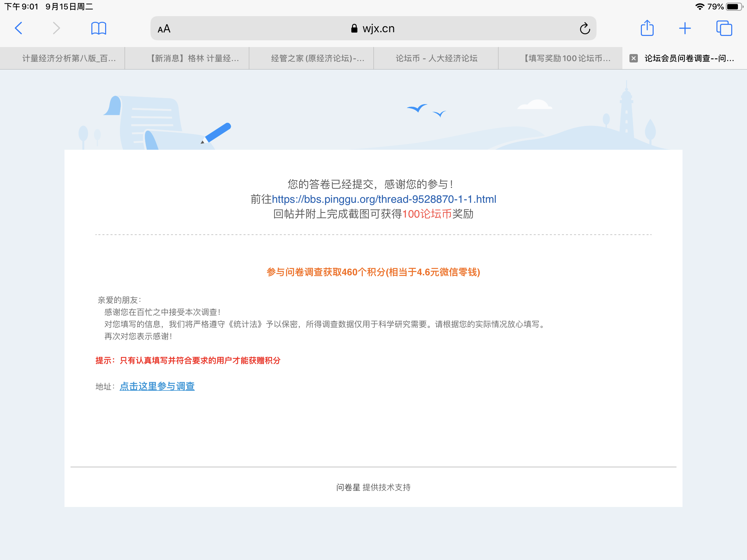Tap the Safari back arrow
This screenshot has height=560, width=747.
coord(19,28)
